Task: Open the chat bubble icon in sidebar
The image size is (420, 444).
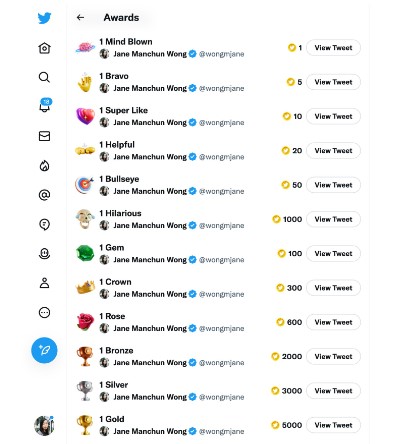Action: pyautogui.click(x=44, y=224)
